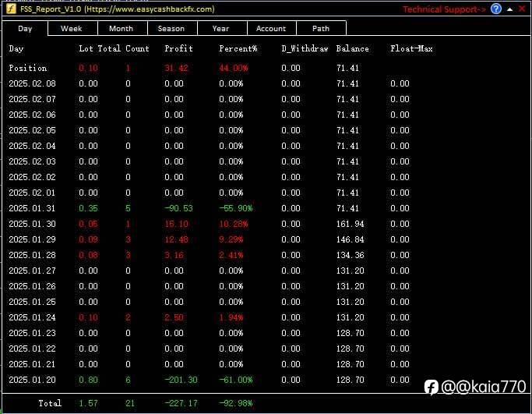Viewport: 532px width, 414px height.
Task: Click the total profit -227.17
Action: (x=181, y=403)
